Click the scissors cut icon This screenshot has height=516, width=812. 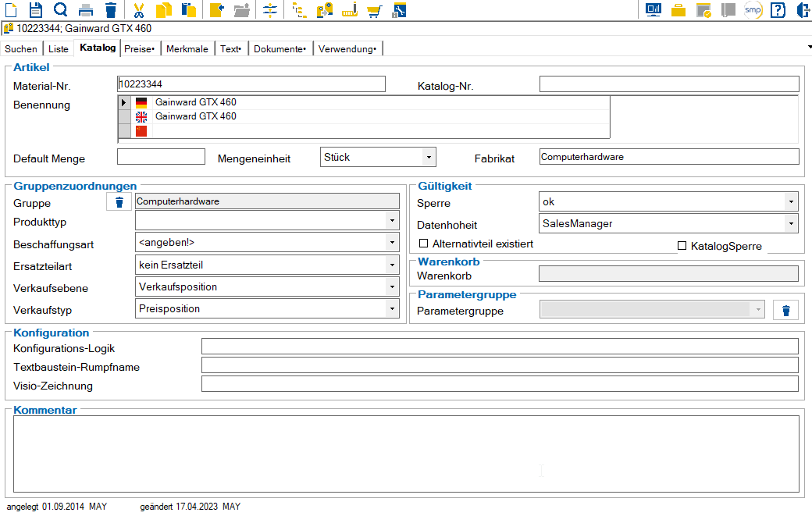(x=138, y=10)
